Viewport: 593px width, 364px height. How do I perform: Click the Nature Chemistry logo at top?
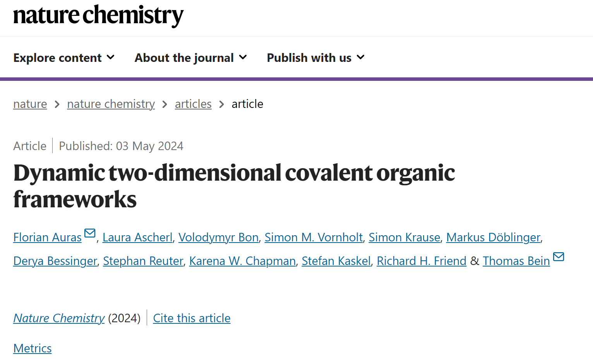pos(98,15)
